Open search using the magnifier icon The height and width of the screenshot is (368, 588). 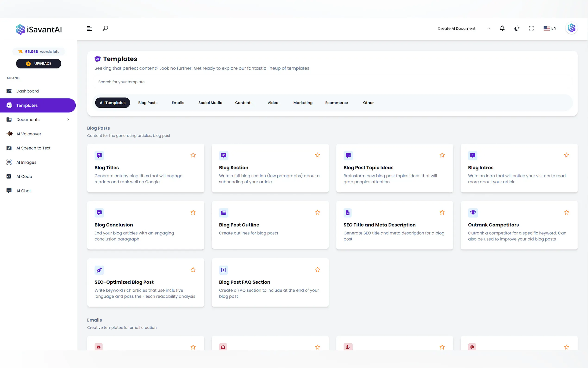click(x=105, y=29)
